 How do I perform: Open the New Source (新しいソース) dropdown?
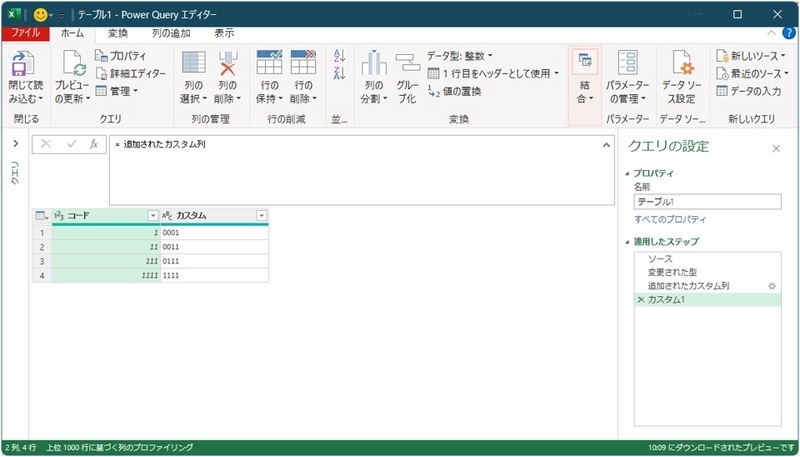(x=751, y=56)
